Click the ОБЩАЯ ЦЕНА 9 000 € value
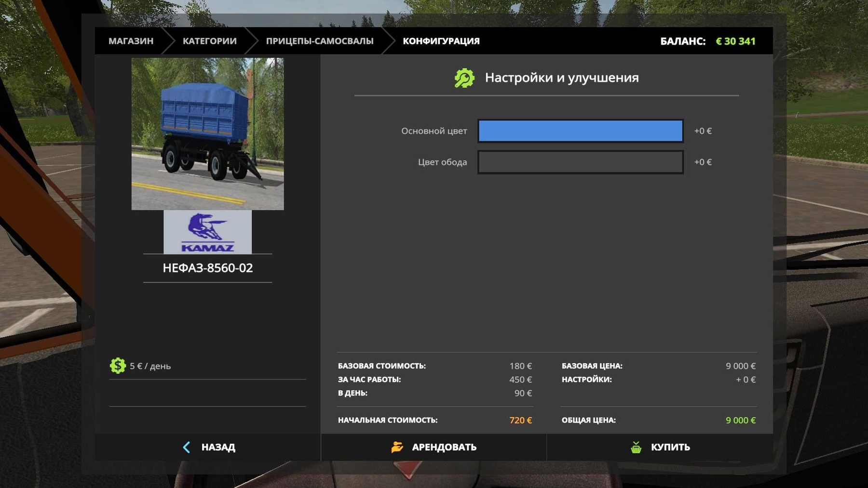The height and width of the screenshot is (488, 868). click(x=740, y=420)
